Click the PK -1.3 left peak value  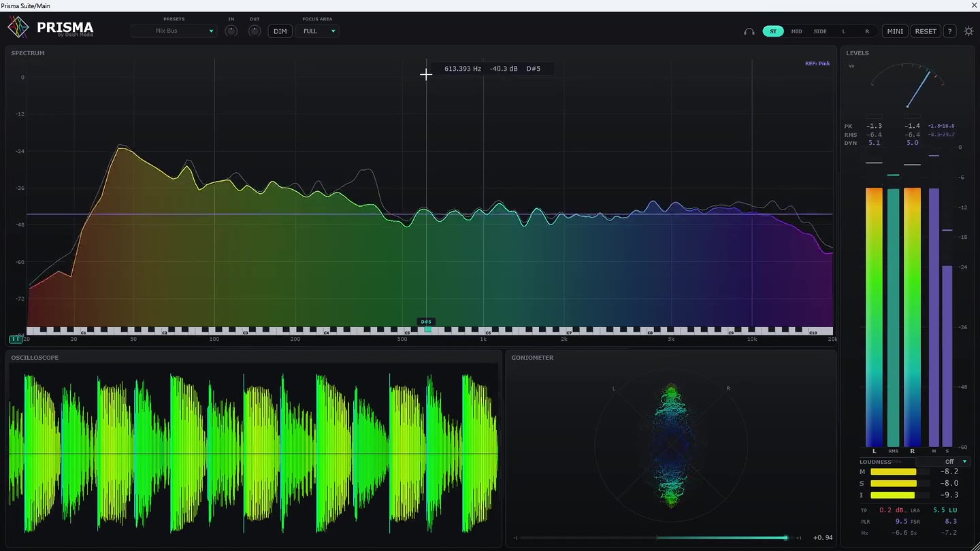tap(874, 126)
